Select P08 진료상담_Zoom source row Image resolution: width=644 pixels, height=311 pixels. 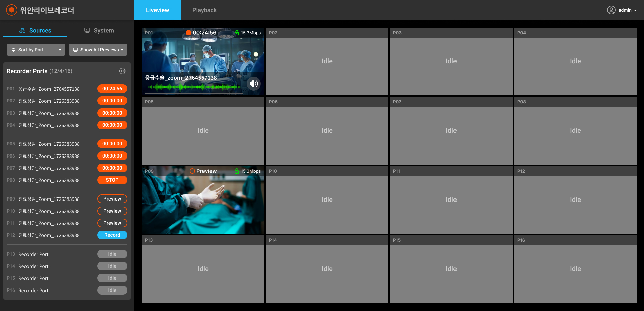pos(67,180)
